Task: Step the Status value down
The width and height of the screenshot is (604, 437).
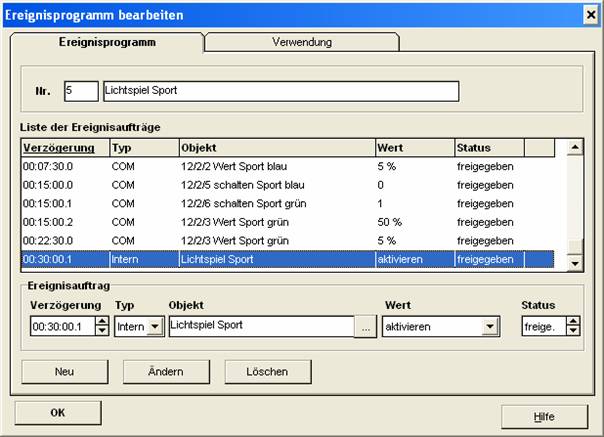Action: tap(573, 331)
